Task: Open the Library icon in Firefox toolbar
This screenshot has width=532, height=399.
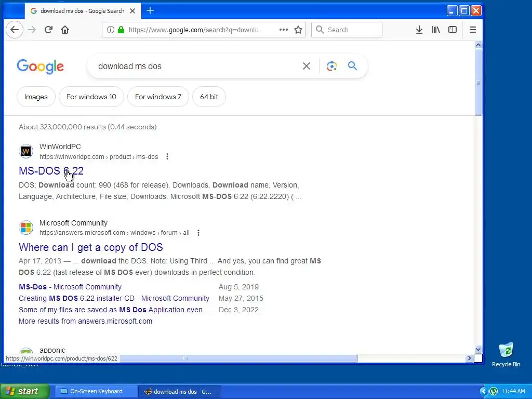Action: pyautogui.click(x=436, y=30)
